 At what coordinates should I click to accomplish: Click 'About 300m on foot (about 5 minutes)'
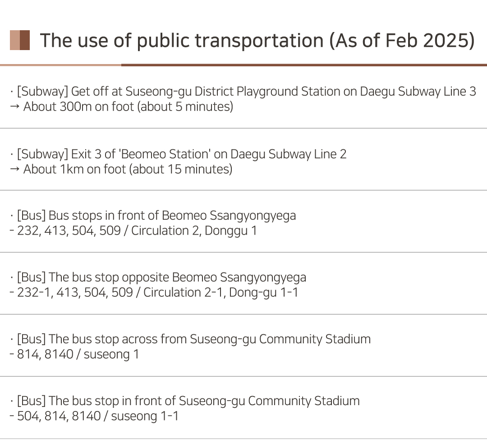coord(128,107)
